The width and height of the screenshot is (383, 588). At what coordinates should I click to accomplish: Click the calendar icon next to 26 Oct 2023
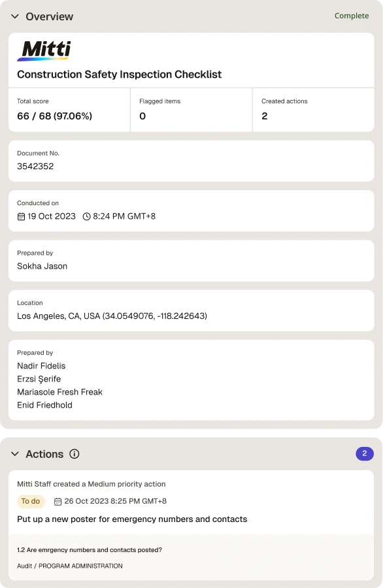[x=58, y=502]
